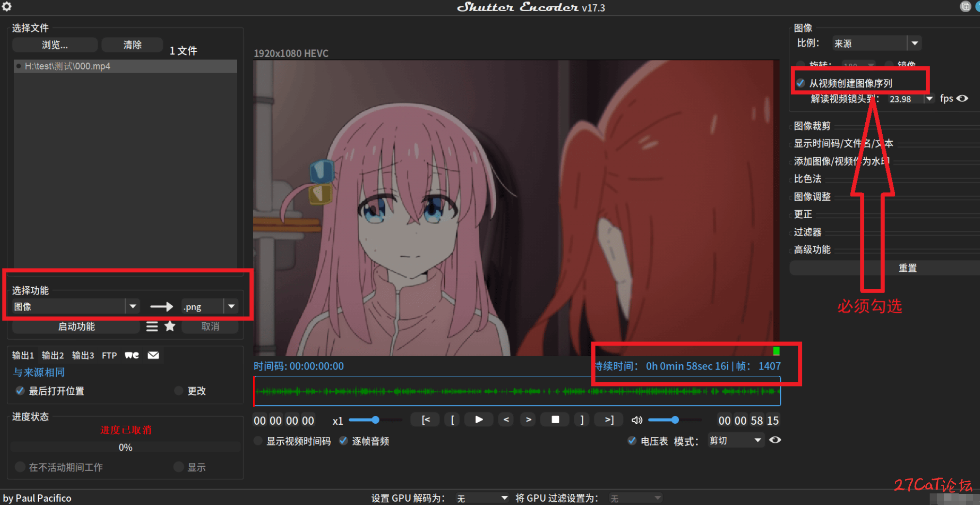Image resolution: width=980 pixels, height=505 pixels.
Task: Click the video preview frame
Action: [516, 208]
